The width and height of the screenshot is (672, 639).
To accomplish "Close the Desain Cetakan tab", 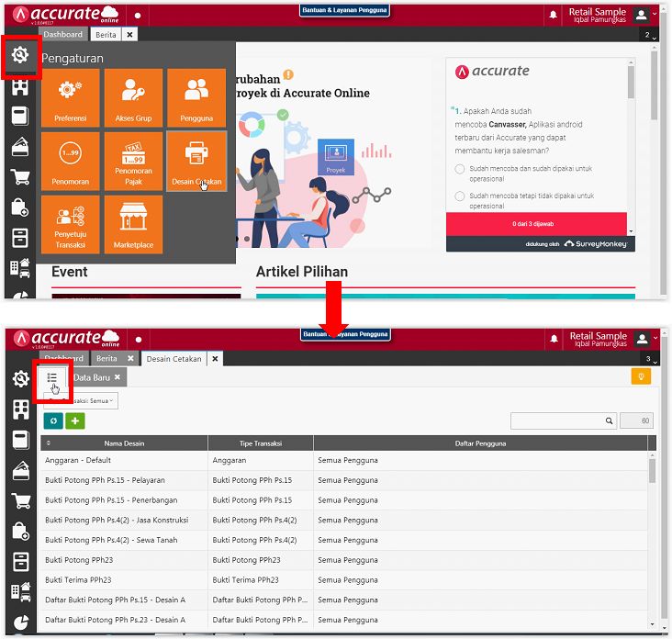I will point(215,359).
